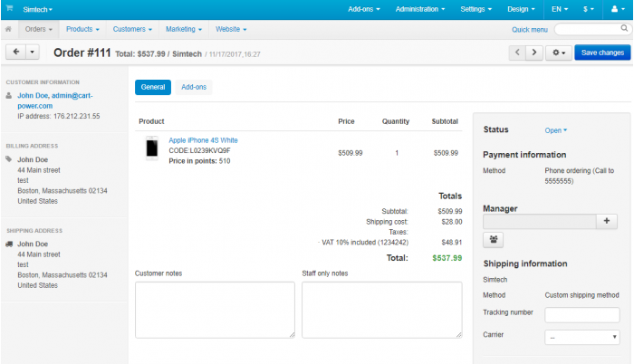This screenshot has width=634, height=364.
Task: Open the $ currency selector
Action: click(x=589, y=9)
